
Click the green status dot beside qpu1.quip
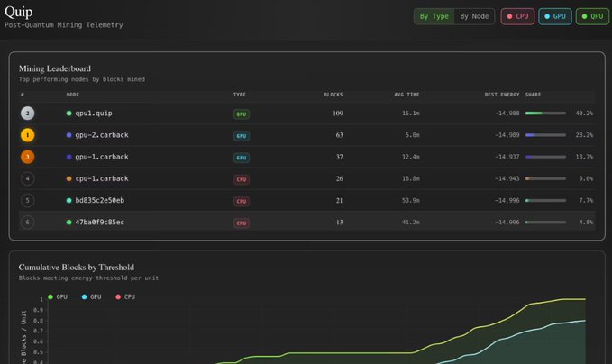pyautogui.click(x=69, y=114)
